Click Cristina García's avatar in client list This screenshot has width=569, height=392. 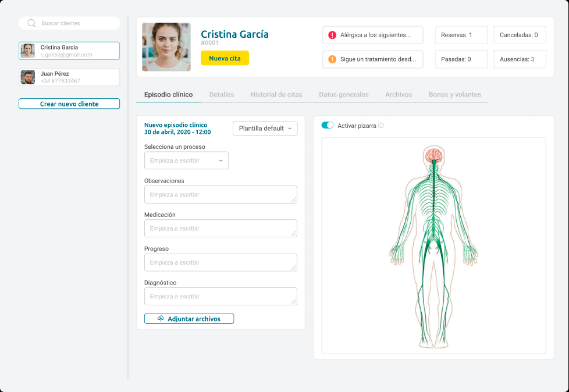point(28,51)
